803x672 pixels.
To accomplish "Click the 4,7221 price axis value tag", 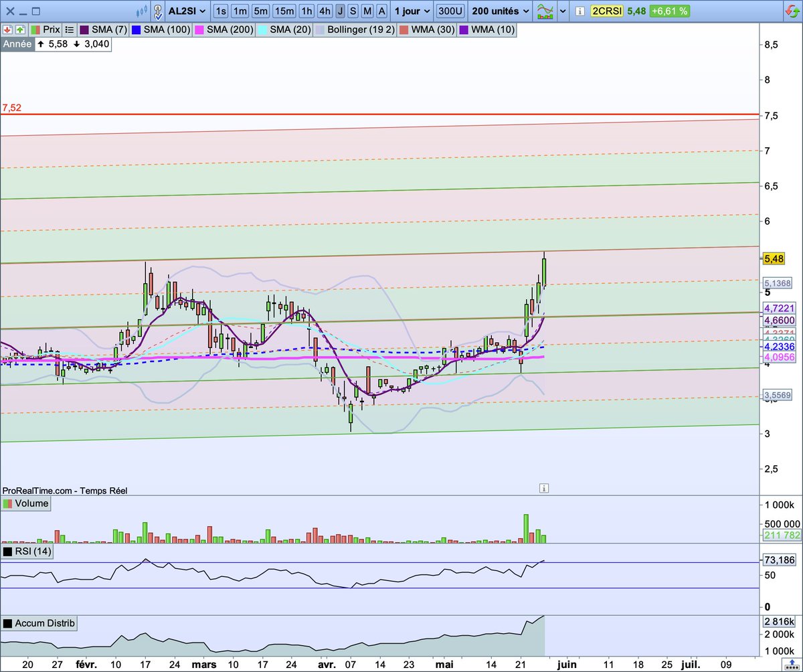I will (779, 309).
